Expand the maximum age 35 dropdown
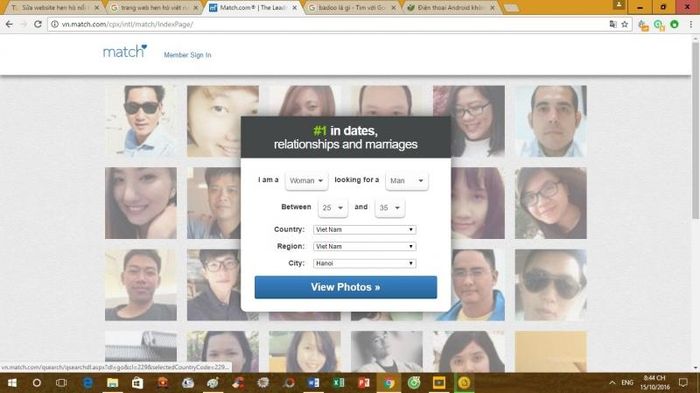The height and width of the screenshot is (393, 700). click(390, 208)
